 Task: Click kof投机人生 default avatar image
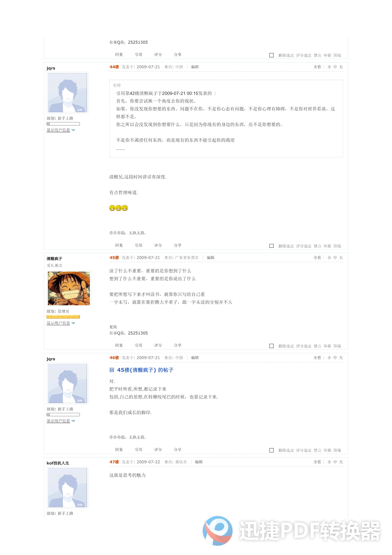pyautogui.click(x=67, y=488)
